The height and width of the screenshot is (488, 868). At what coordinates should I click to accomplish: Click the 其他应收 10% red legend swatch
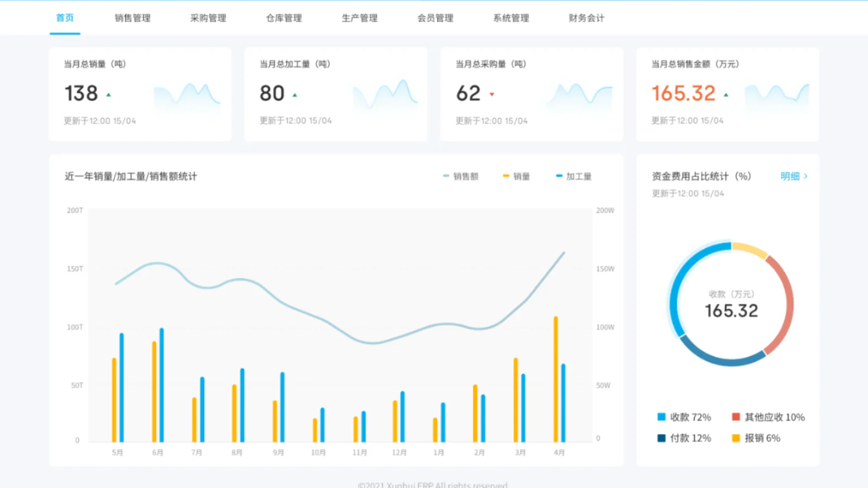736,417
